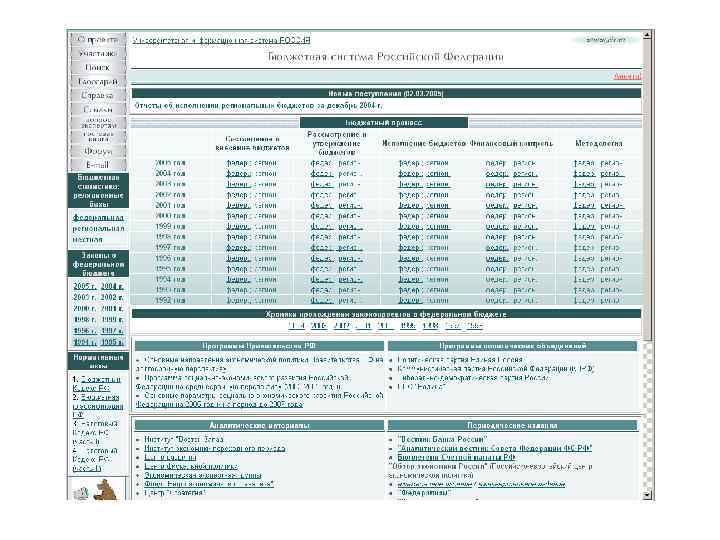Open 'регион' in the 2003 row, budget execution column
Viewport: 720px width, 540px height.
(x=438, y=184)
